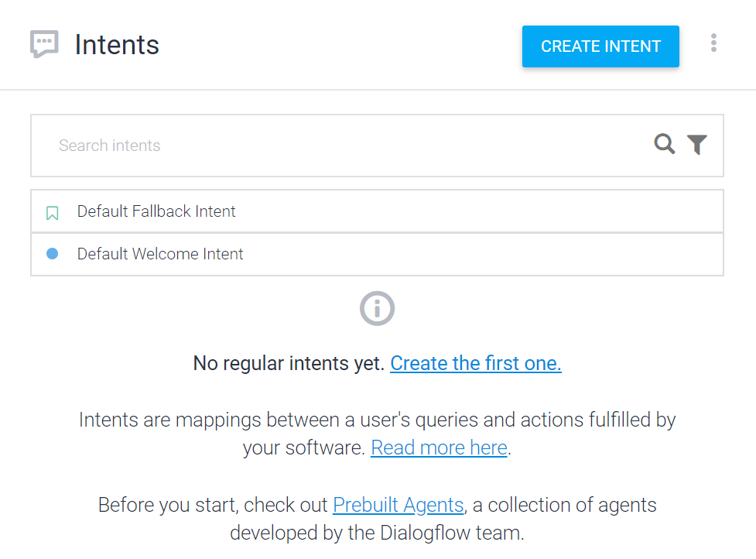Click the No regular intents yet text
This screenshot has width=756, height=559.
(x=289, y=363)
